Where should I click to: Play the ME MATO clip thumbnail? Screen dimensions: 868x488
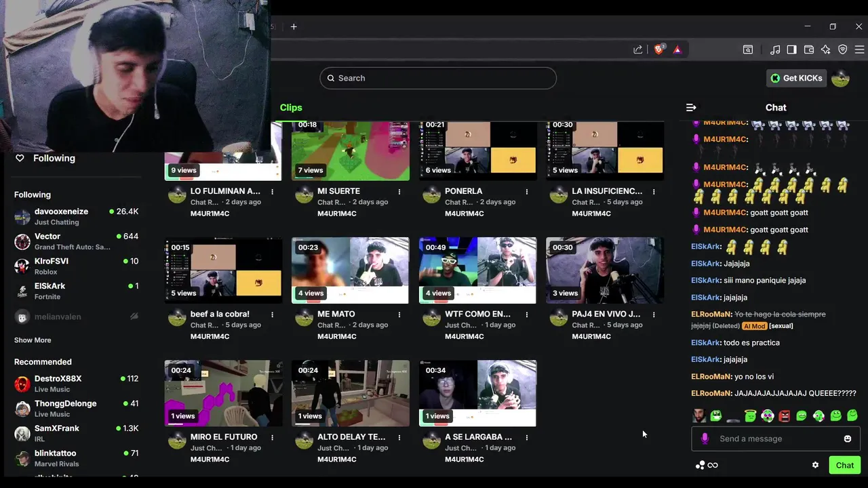pos(351,270)
